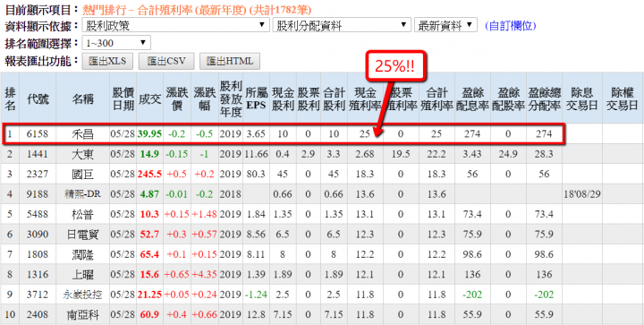Open the 股利政策 dropdown
This screenshot has width=644, height=325.
click(175, 25)
